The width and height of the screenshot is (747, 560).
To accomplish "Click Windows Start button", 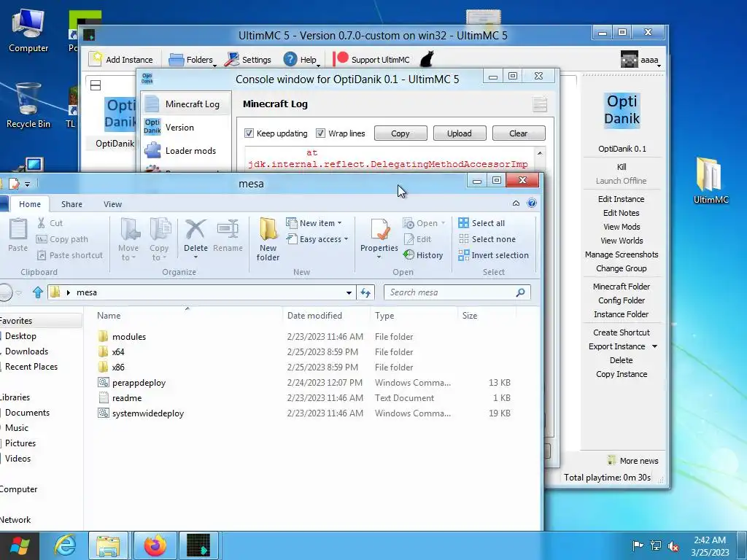I will (19, 545).
